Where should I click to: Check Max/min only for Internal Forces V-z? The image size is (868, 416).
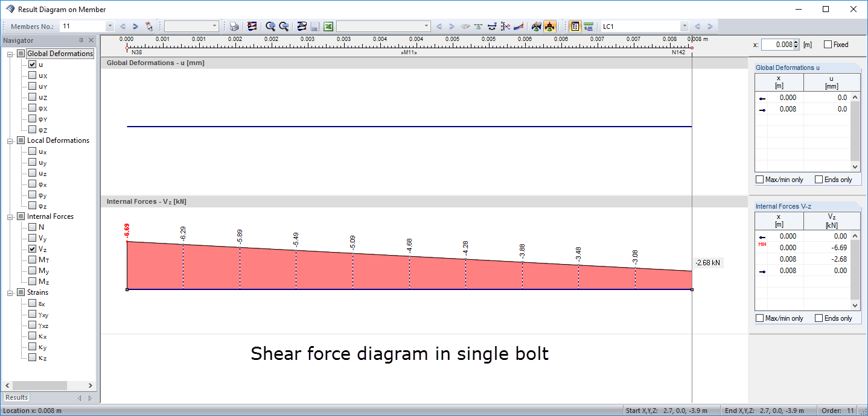[x=760, y=318]
